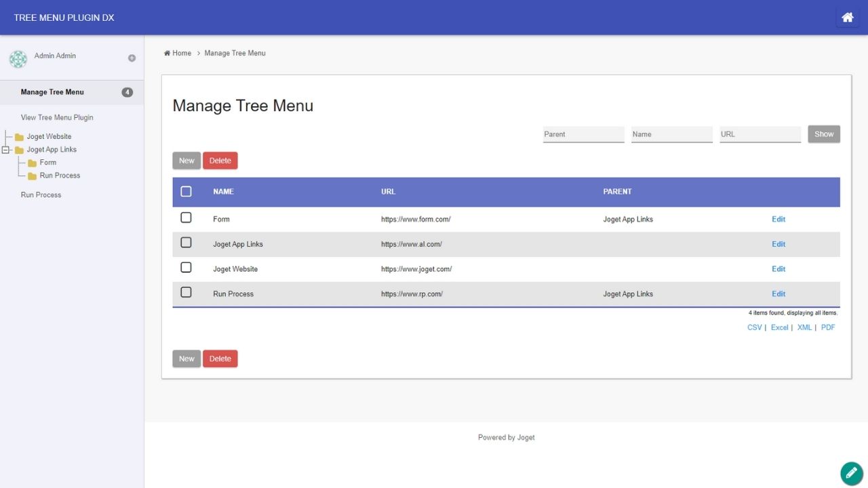The width and height of the screenshot is (868, 488).
Task: Toggle the select-all checkbox in table header
Action: (186, 192)
